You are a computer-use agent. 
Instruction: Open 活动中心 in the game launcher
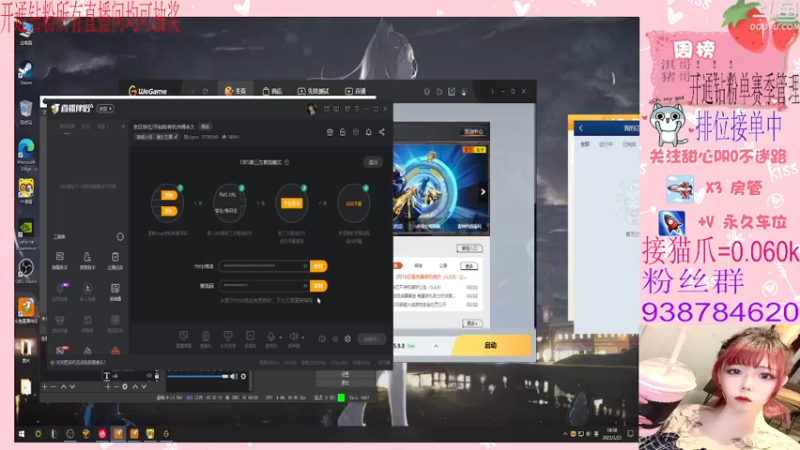coord(473,132)
